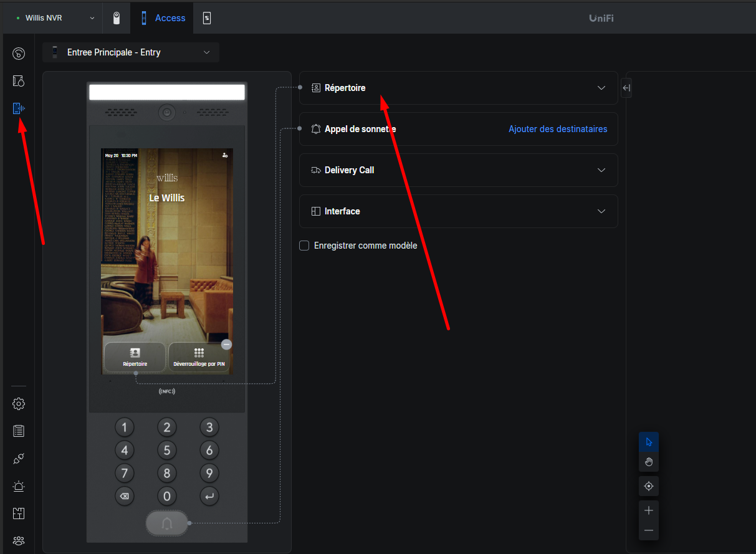The width and height of the screenshot is (756, 554).
Task: Click keypad key 5
Action: click(x=167, y=451)
